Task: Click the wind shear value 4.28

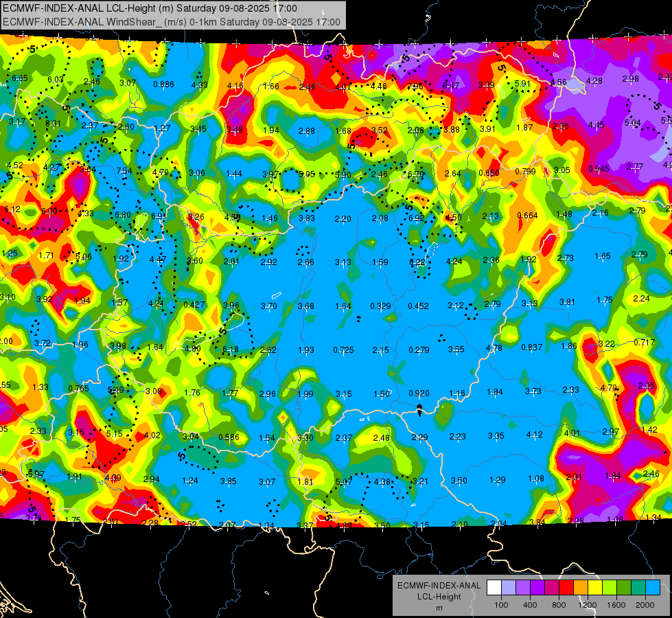Action: tap(594, 80)
